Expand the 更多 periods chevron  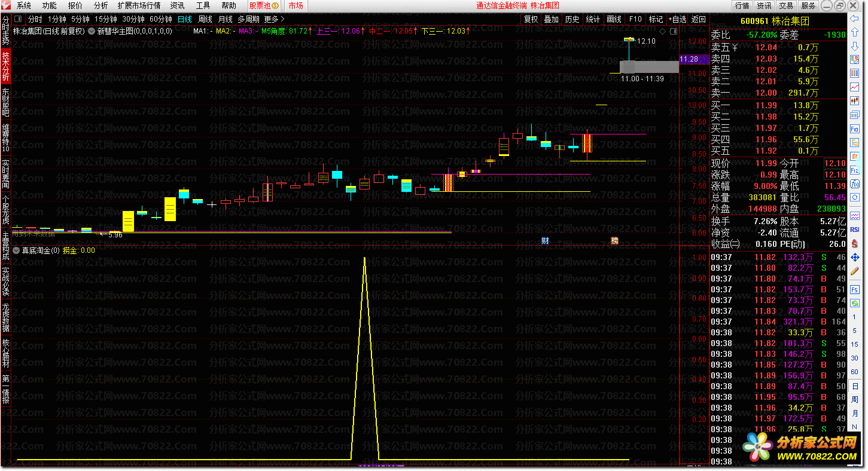pyautogui.click(x=283, y=19)
